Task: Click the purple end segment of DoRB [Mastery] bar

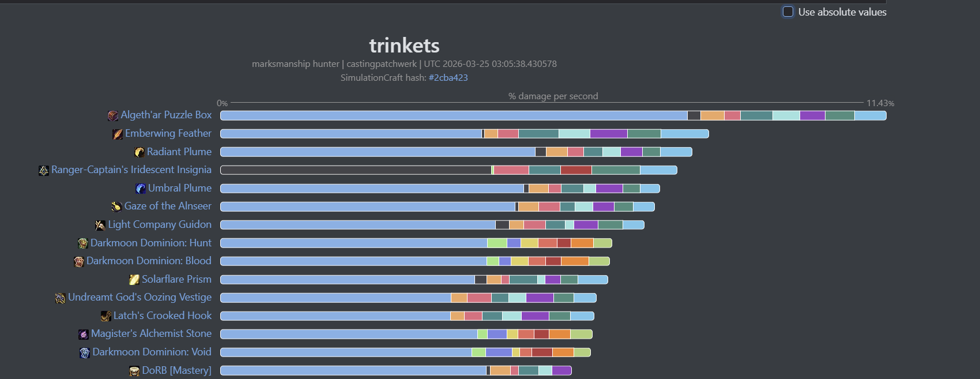Action: [562, 370]
